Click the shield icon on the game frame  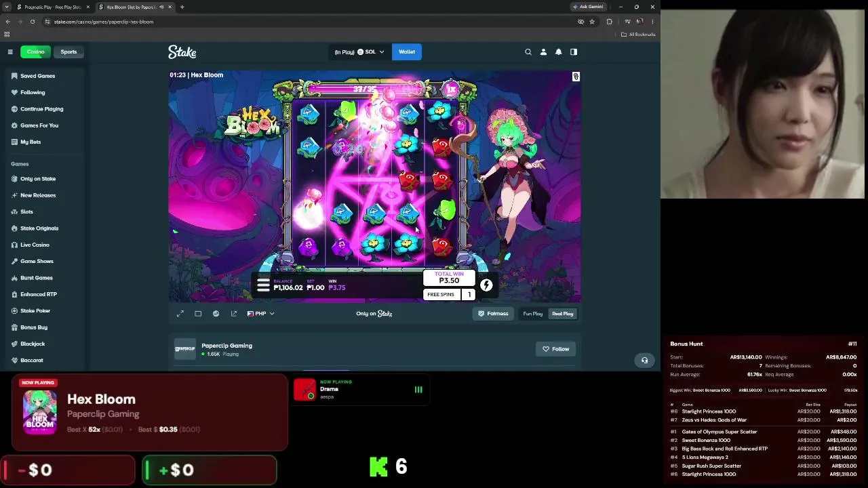(x=576, y=77)
